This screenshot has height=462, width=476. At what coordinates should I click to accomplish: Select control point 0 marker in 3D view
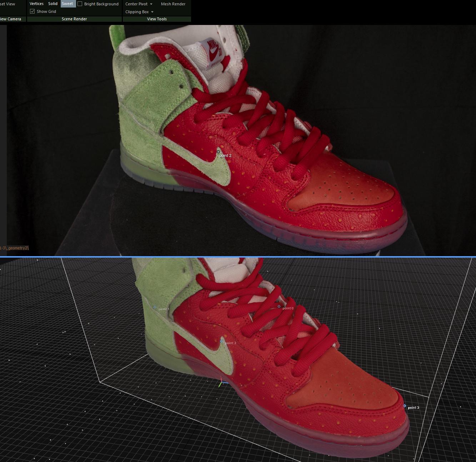(x=279, y=306)
